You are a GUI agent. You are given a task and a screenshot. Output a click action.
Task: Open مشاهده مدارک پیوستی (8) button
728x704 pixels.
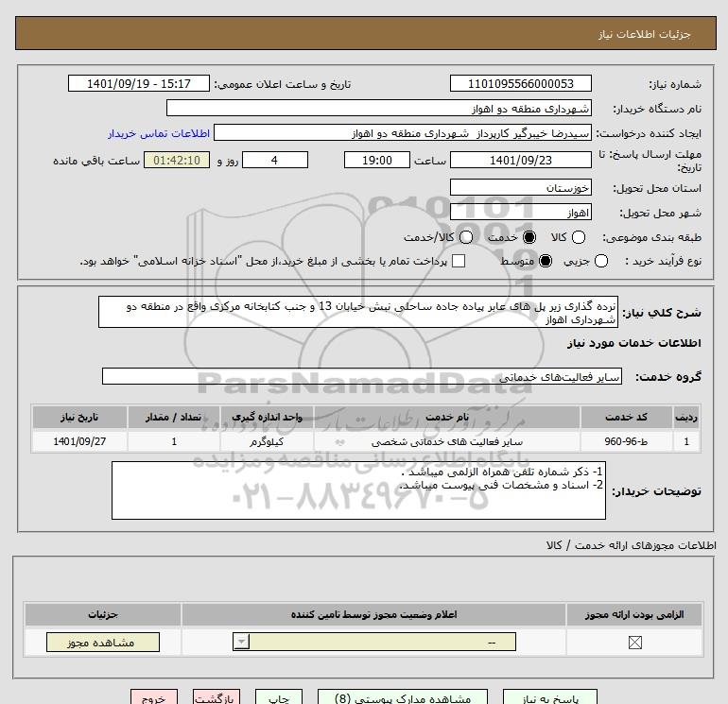[x=403, y=697]
